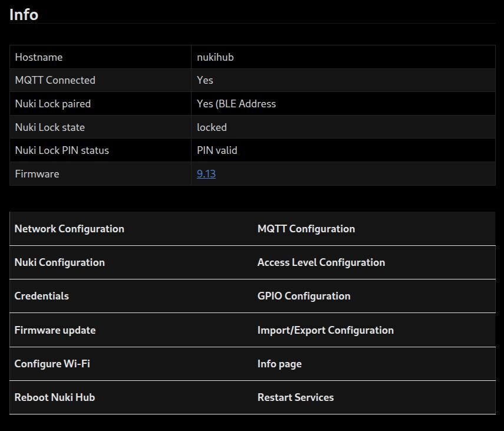Select Configure Wi-Fi
Viewport: 504px width, 431px height.
pos(52,364)
